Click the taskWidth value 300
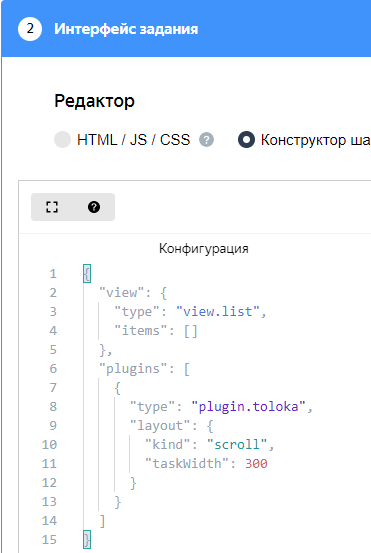Viewport: 371px width, 553px height. click(x=256, y=463)
